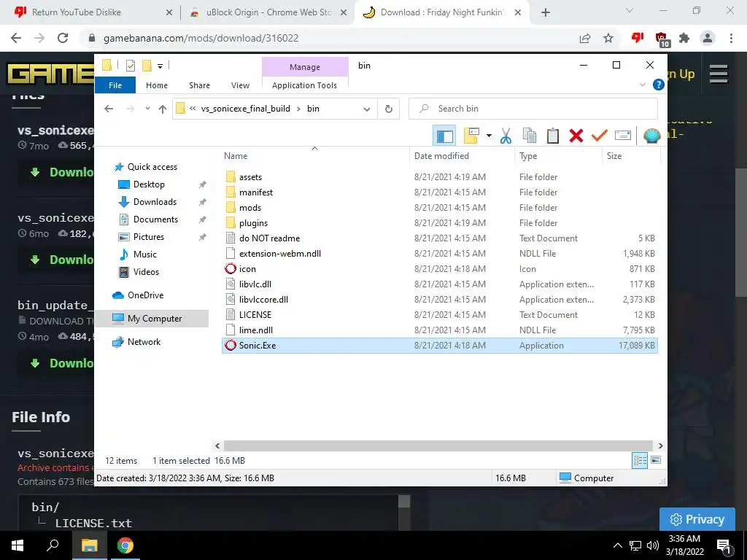Go up one folder level
747x560 pixels.
coord(163,109)
